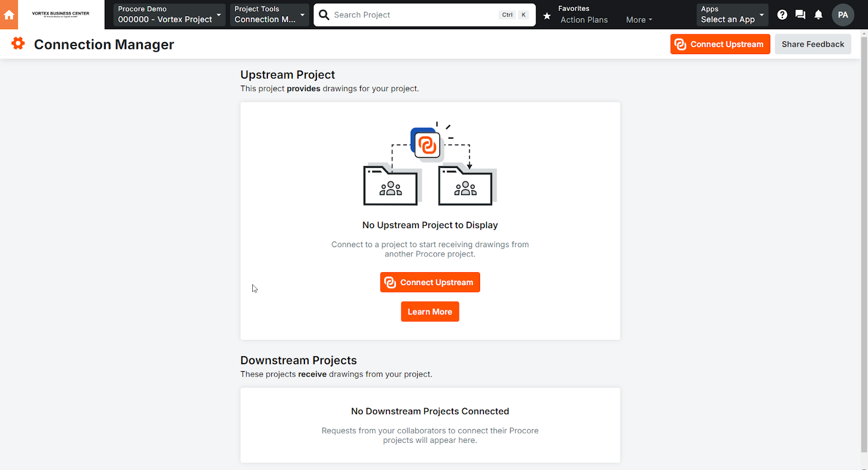Click the orange Home icon
Image resolution: width=868 pixels, height=470 pixels.
(9, 15)
